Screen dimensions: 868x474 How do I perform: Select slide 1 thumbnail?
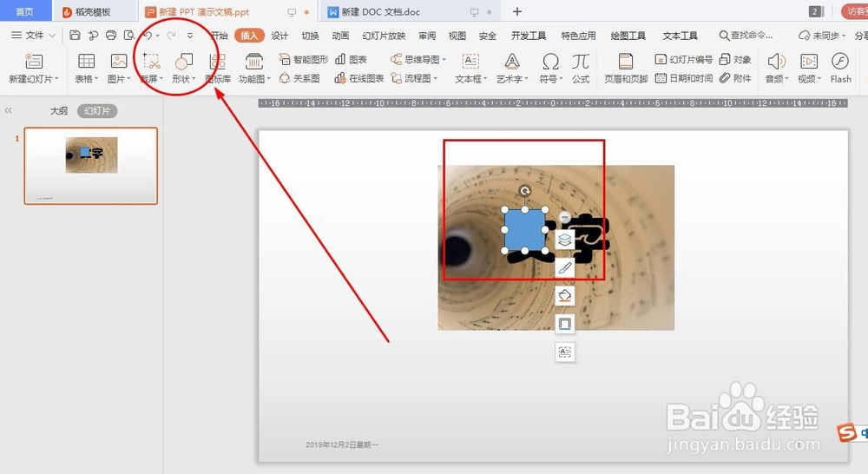tap(91, 166)
